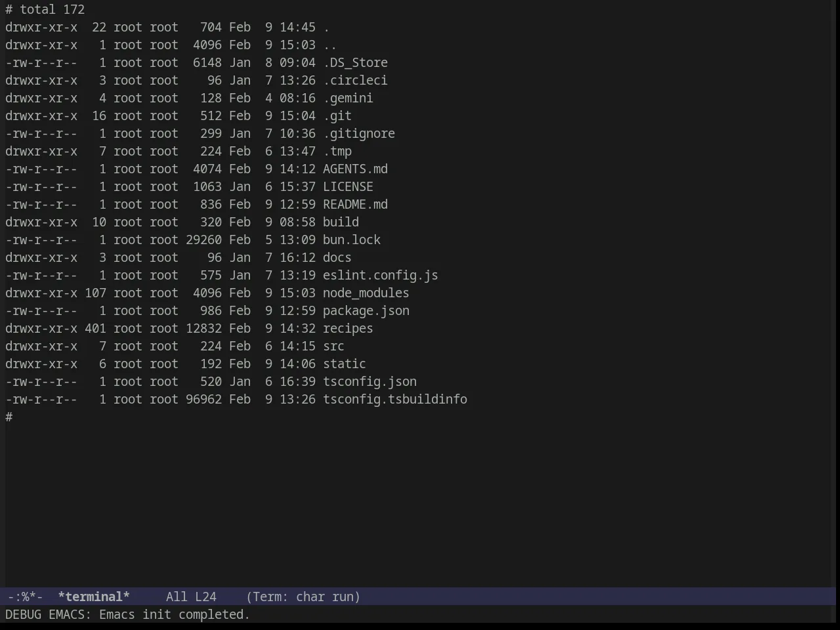This screenshot has width=840, height=630.
Task: Select the .gemini directory name
Action: point(348,98)
